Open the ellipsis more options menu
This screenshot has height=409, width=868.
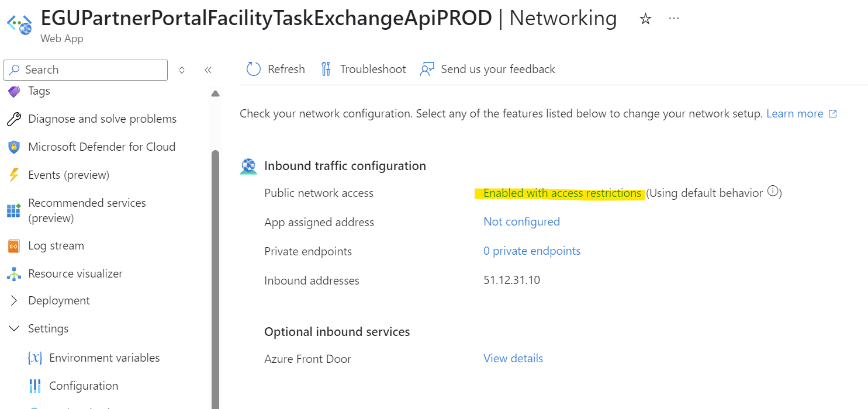pyautogui.click(x=674, y=19)
